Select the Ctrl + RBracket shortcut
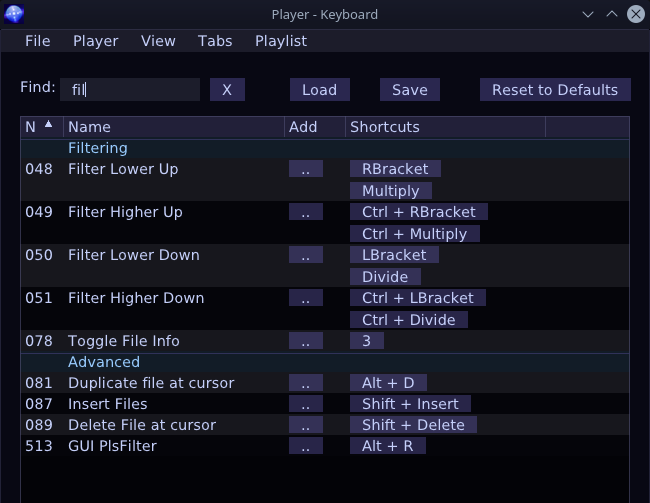The height and width of the screenshot is (503, 650). click(x=419, y=212)
